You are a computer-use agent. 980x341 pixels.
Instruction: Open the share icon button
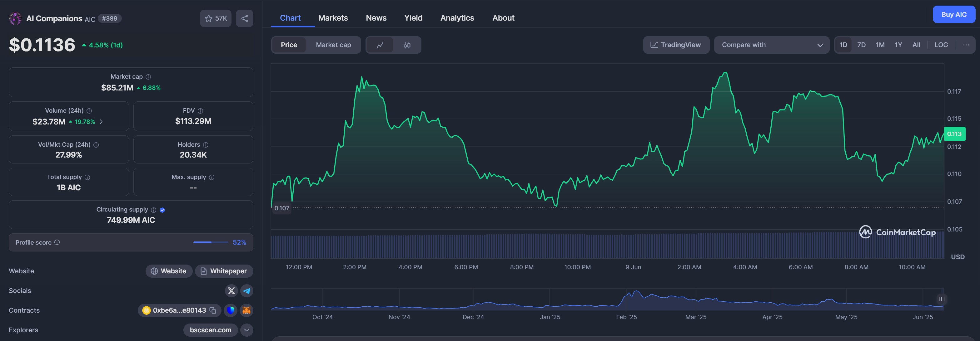[x=245, y=18]
